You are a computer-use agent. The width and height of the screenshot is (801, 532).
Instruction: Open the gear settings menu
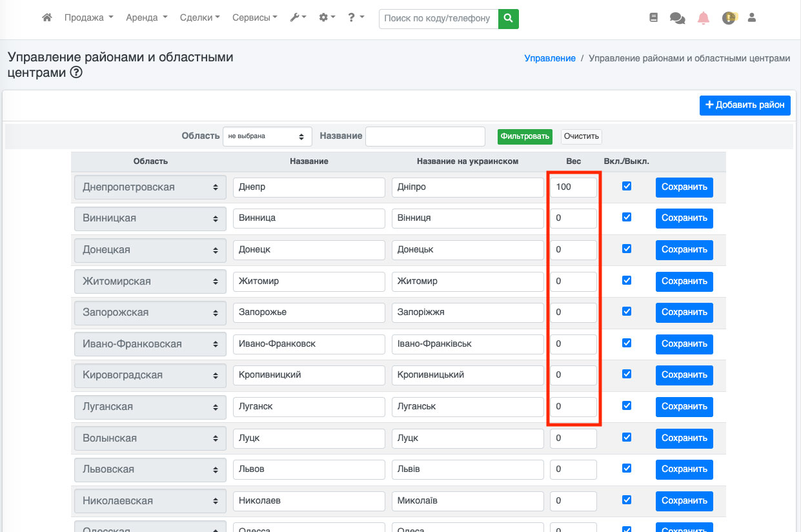pyautogui.click(x=327, y=18)
